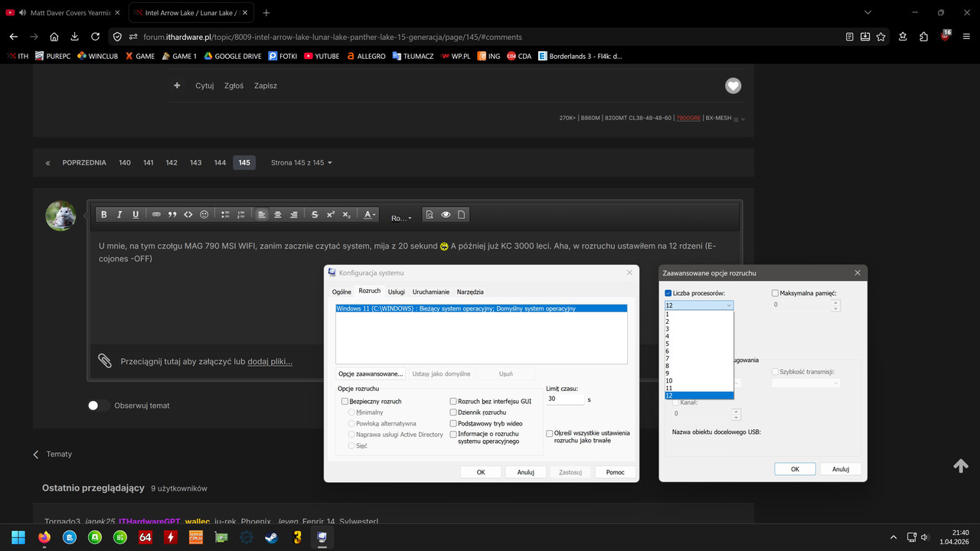Check 'Określ wszystkie ustawienia rozruchu jako trwałe'
This screenshot has height=551, width=980.
coord(550,433)
